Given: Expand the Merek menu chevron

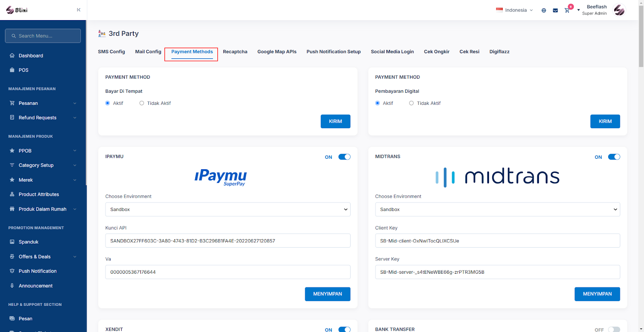Looking at the screenshot, I should pyautogui.click(x=75, y=180).
